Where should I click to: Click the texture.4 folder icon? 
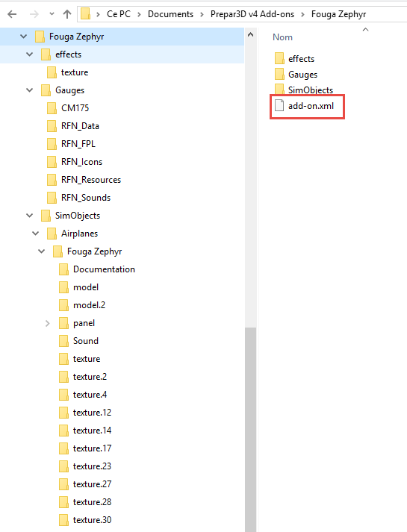(63, 395)
